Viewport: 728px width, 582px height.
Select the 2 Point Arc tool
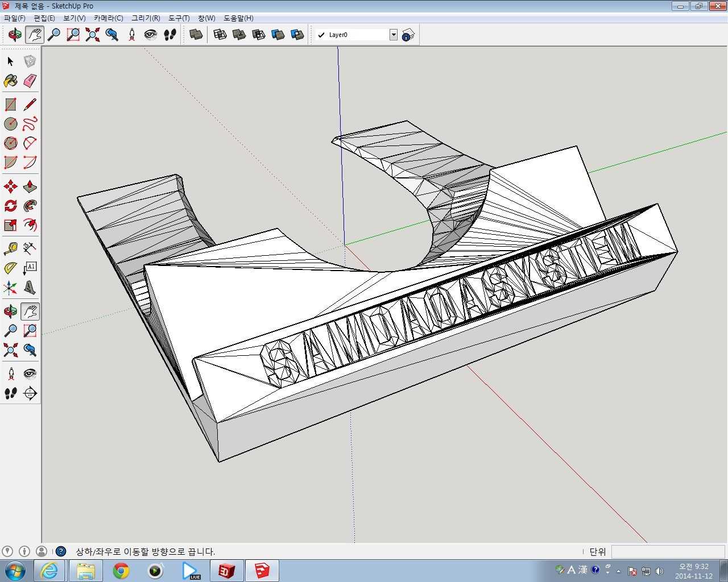point(30,163)
